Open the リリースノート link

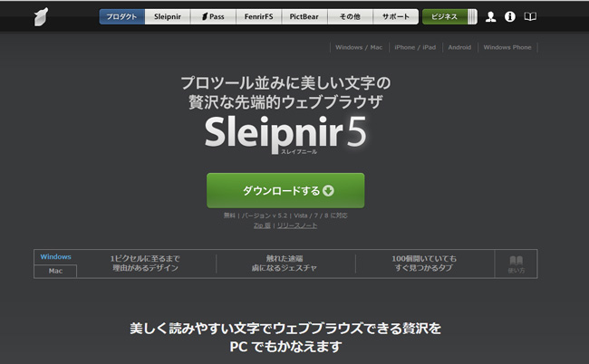[x=297, y=225]
